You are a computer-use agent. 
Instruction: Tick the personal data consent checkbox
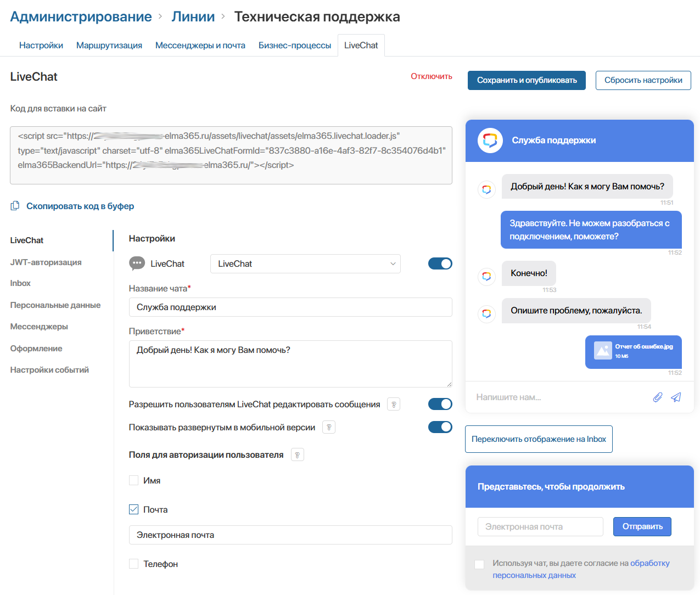(479, 564)
